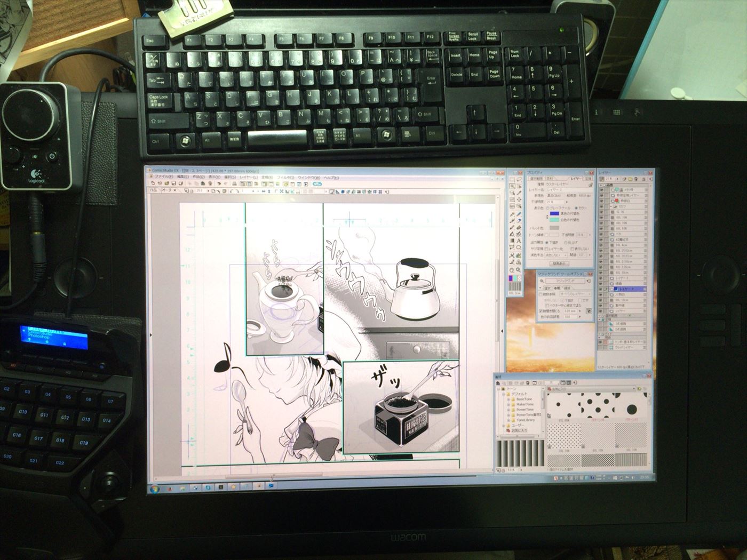The height and width of the screenshot is (560, 747).
Task: Click the gray パレット色 swatch
Action: [554, 228]
